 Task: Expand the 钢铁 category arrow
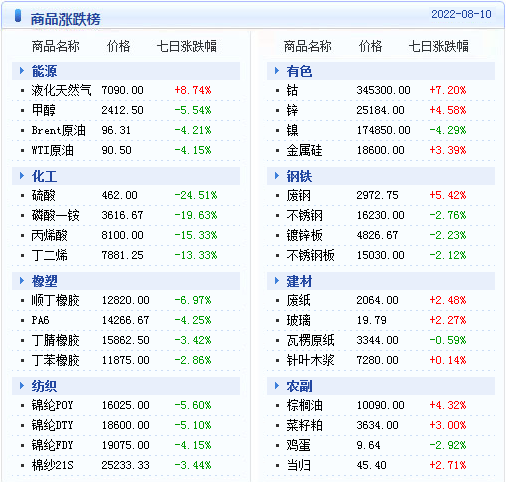[x=277, y=176]
